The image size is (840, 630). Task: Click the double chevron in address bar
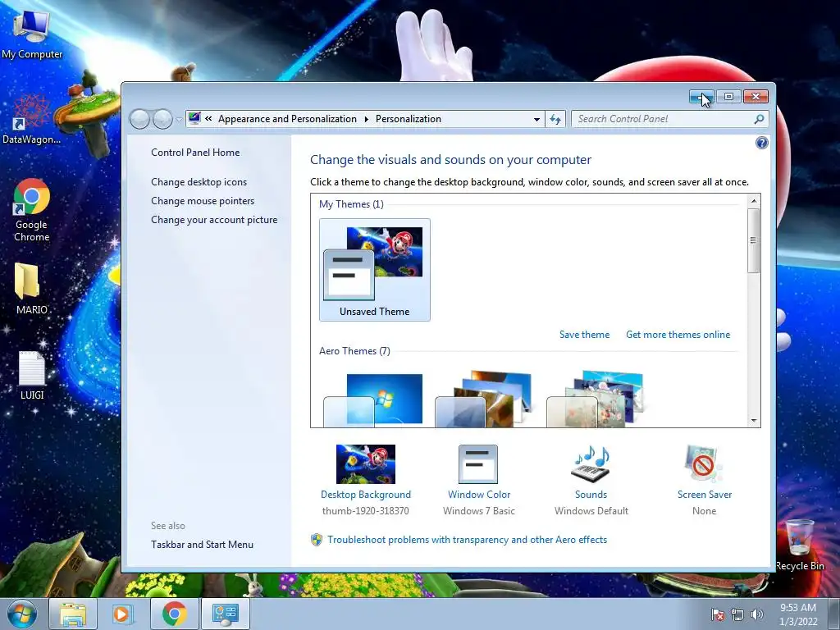[x=208, y=119]
